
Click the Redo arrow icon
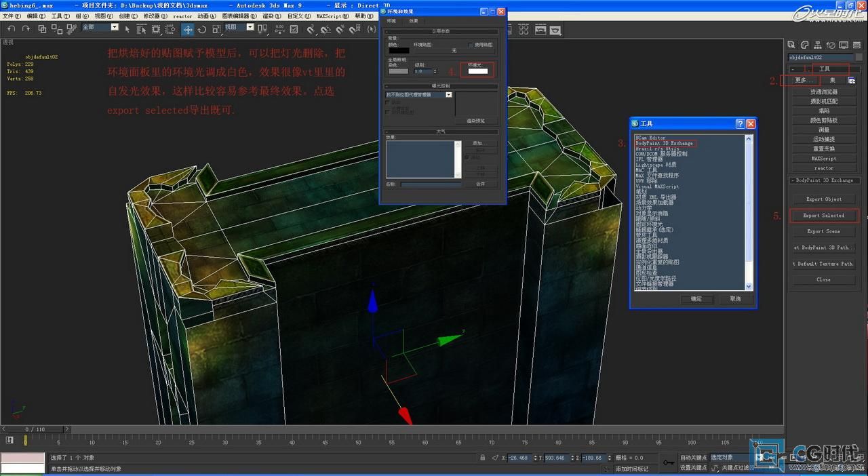point(26,29)
